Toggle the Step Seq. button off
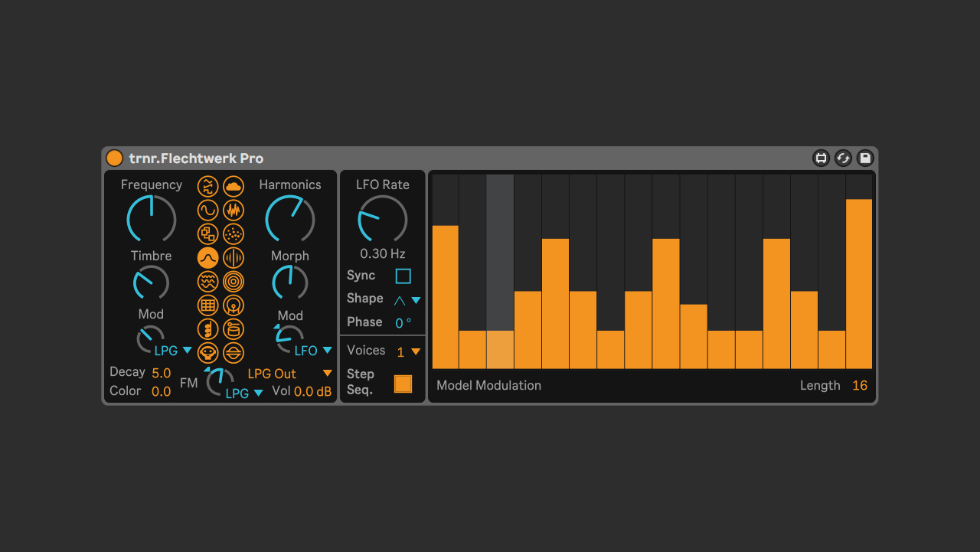This screenshot has width=980, height=552. tap(403, 384)
